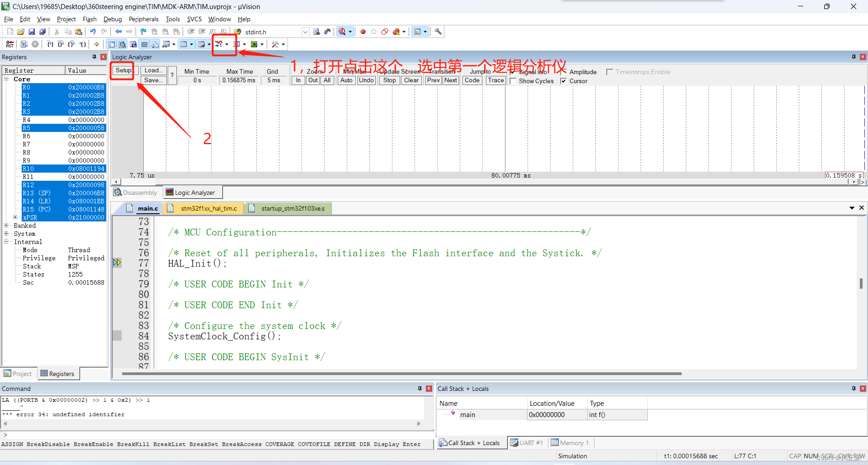Image resolution: width=868 pixels, height=465 pixels.
Task: Click the Run to Cursor Line icon
Action: (82, 44)
